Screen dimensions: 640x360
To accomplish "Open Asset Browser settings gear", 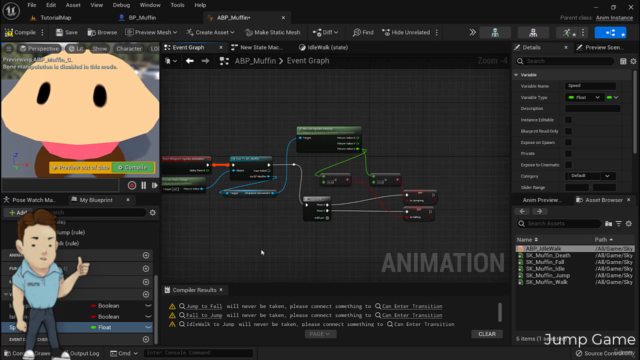I will coord(629,224).
